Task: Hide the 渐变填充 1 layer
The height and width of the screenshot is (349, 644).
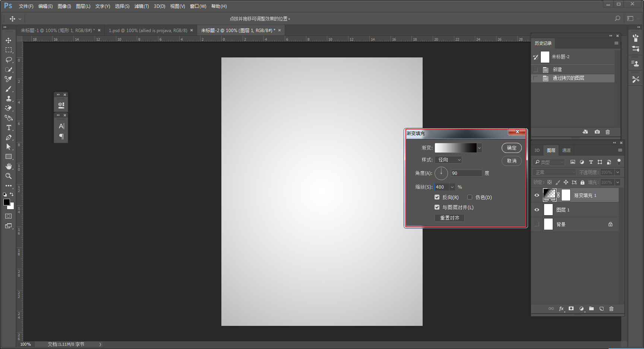Action: 537,195
